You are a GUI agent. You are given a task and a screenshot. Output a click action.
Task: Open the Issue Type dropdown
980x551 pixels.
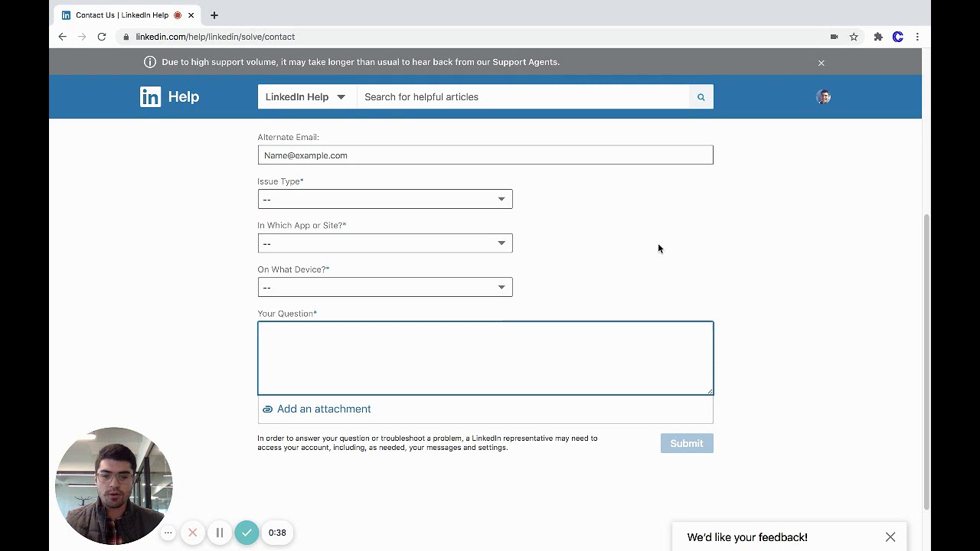point(385,199)
